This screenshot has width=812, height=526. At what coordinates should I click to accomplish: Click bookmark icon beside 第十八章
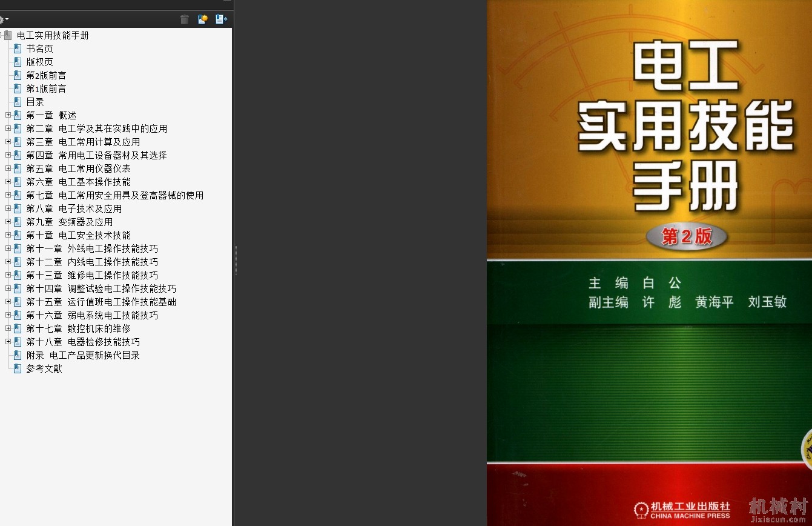[18, 342]
